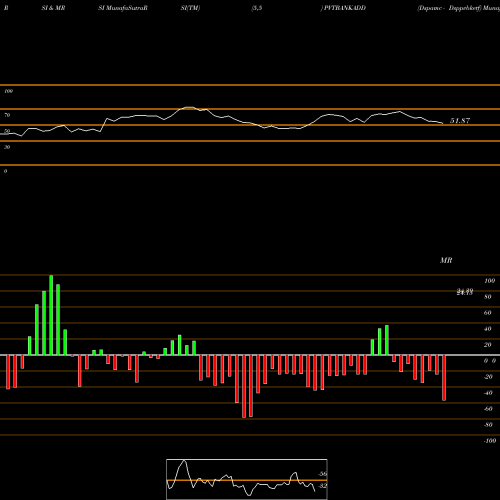Click the 24.13 MR value label
500x500 pixels.
click(465, 292)
